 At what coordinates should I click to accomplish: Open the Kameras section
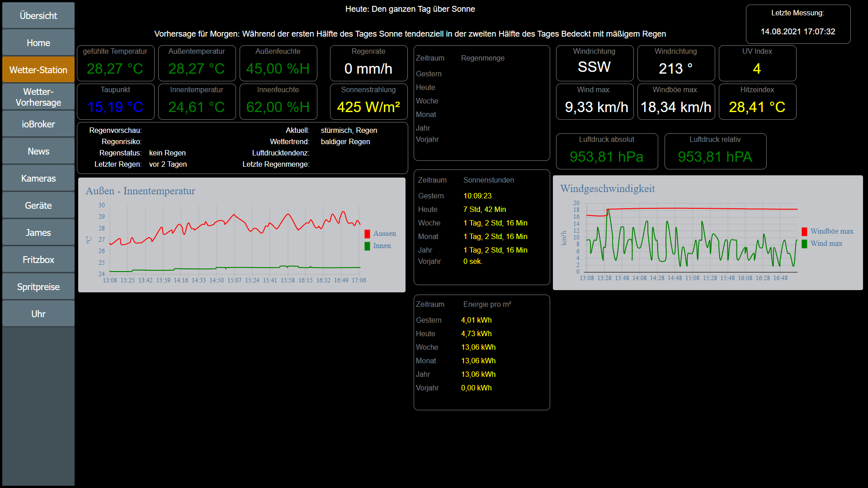[38, 178]
